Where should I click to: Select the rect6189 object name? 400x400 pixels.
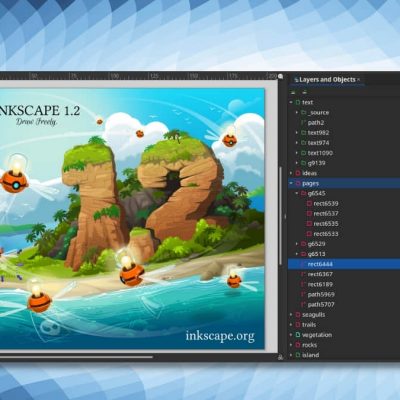pos(320,284)
